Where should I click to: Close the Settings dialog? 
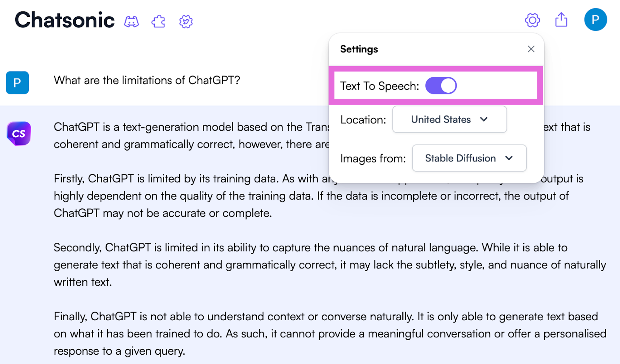tap(531, 49)
